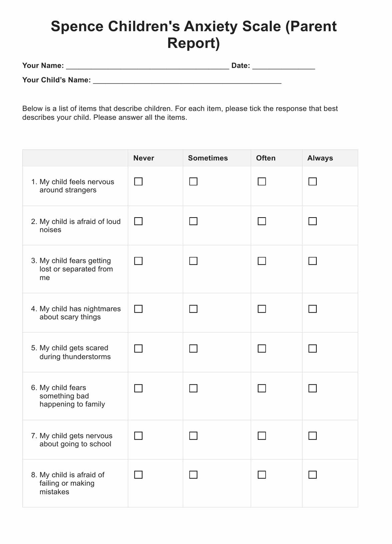Select Often for scared during thunderstorms
The height and width of the screenshot is (544, 392).
(262, 348)
